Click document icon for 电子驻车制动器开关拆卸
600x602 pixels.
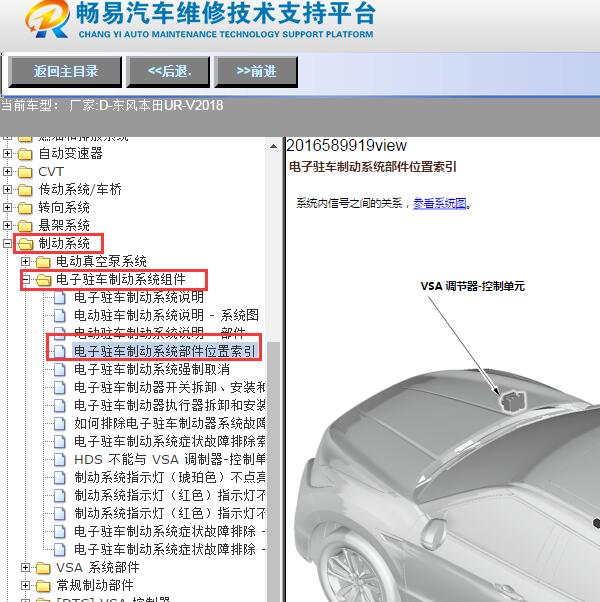click(60, 388)
